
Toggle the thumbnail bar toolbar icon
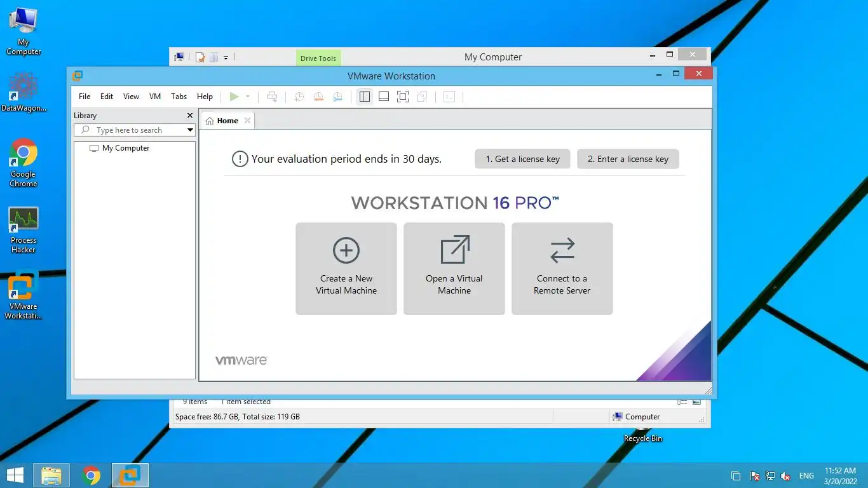click(x=384, y=97)
